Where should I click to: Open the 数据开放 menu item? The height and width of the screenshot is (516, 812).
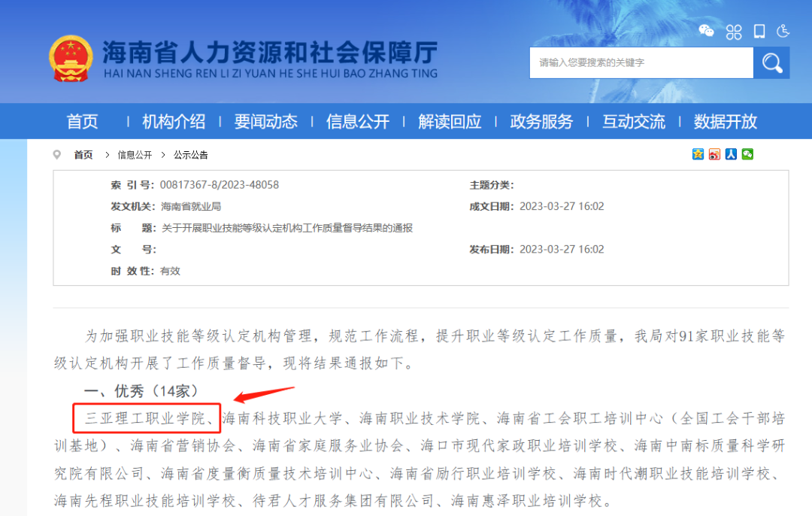[725, 121]
